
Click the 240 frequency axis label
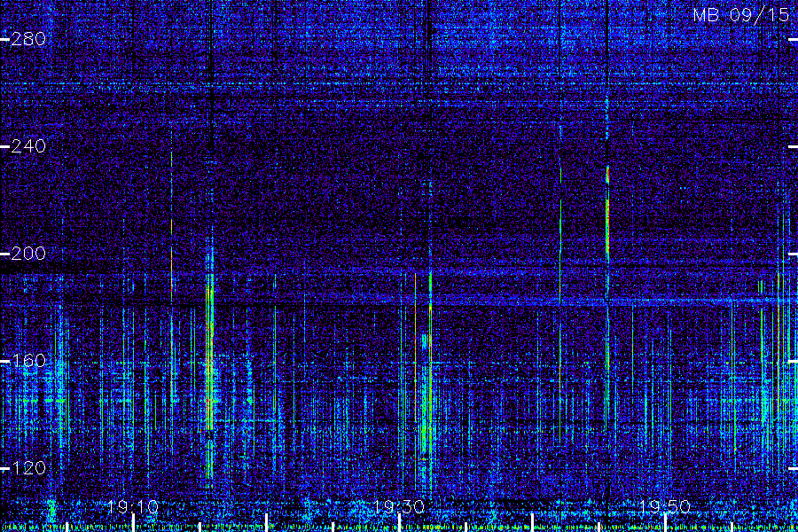coord(28,146)
